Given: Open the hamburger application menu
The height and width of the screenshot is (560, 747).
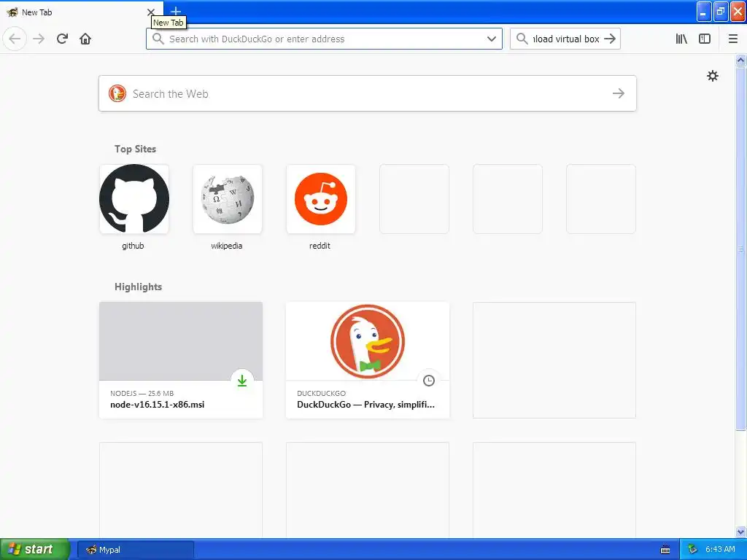Looking at the screenshot, I should (733, 39).
